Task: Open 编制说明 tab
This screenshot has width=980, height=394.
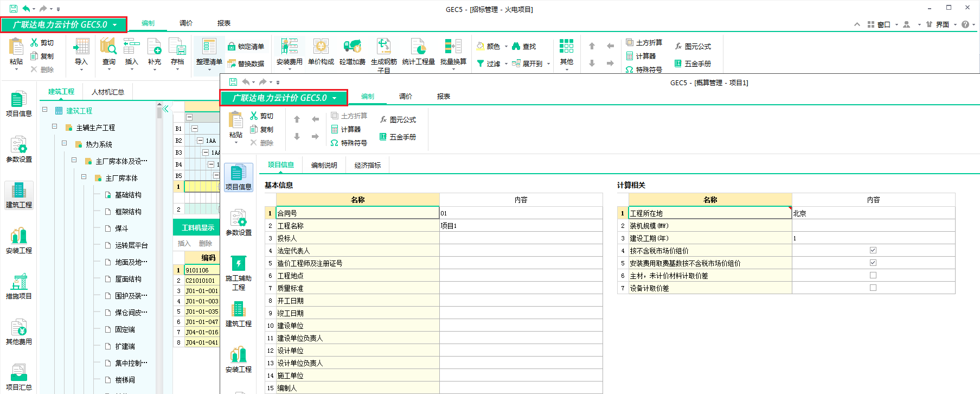Action: pos(324,165)
